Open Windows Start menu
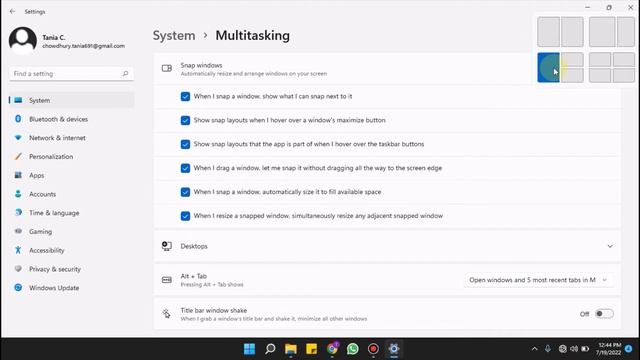 pos(249,349)
